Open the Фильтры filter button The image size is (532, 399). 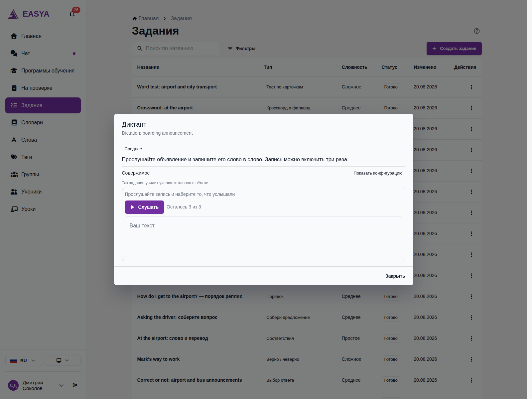241,49
